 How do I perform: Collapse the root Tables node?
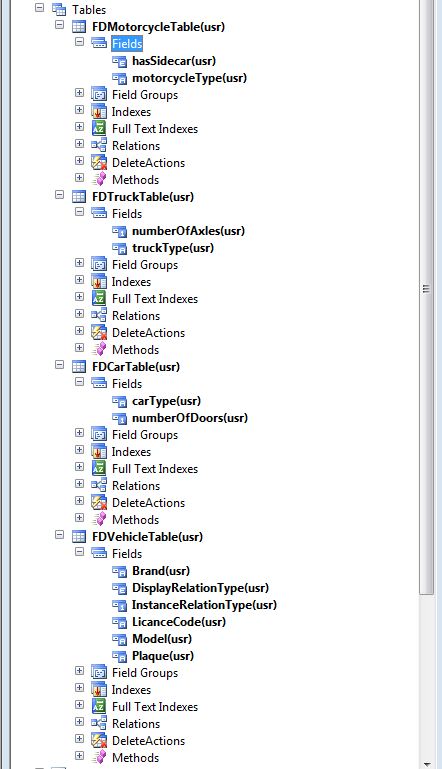[x=40, y=7]
